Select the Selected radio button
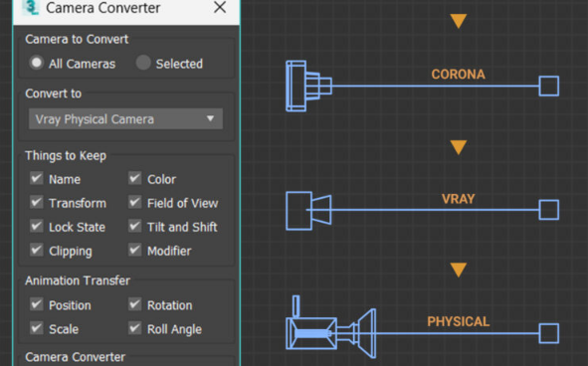Screen dimensions: 588x366 (143, 63)
